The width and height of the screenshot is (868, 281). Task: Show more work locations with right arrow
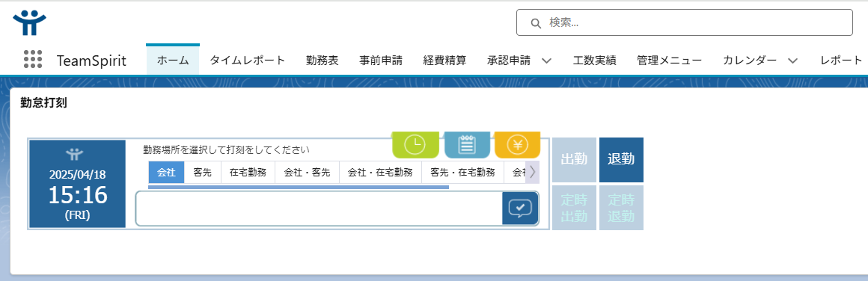pos(532,173)
